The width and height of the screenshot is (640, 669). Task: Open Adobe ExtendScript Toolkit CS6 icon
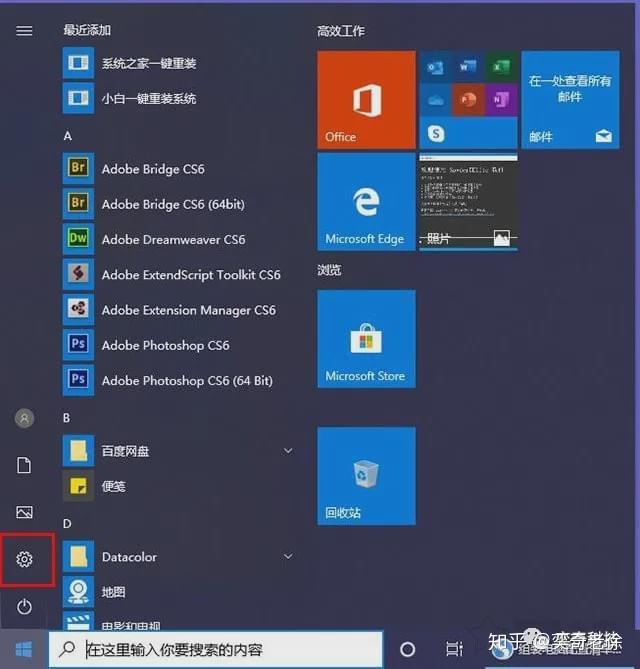78,274
